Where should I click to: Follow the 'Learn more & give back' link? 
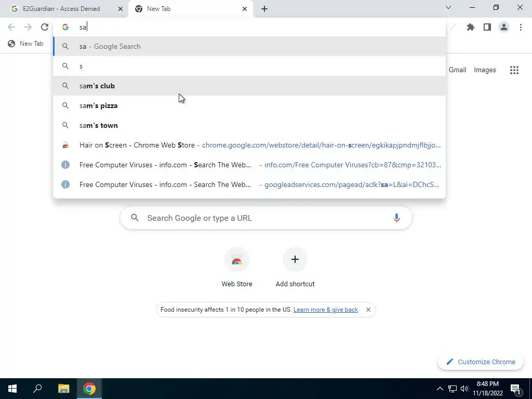(326, 310)
